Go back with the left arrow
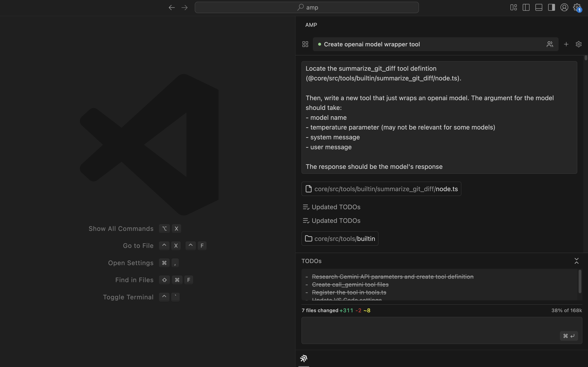Viewport: 588px width, 367px height. tap(172, 7)
